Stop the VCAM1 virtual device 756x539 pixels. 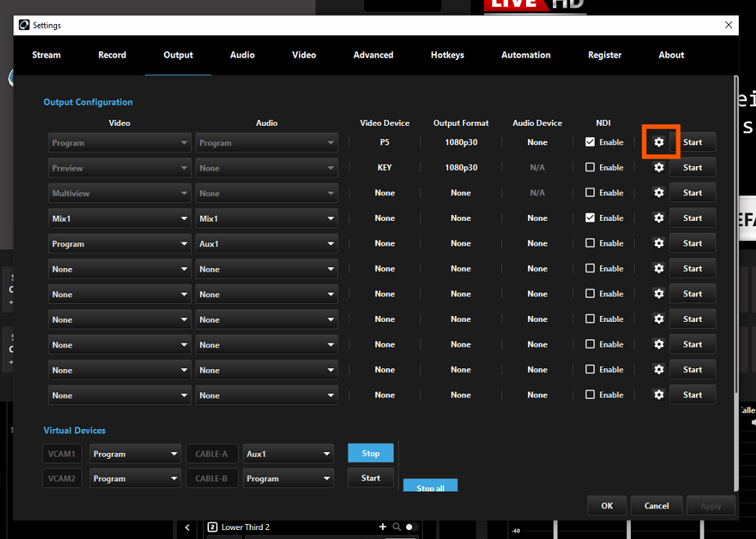(x=371, y=453)
